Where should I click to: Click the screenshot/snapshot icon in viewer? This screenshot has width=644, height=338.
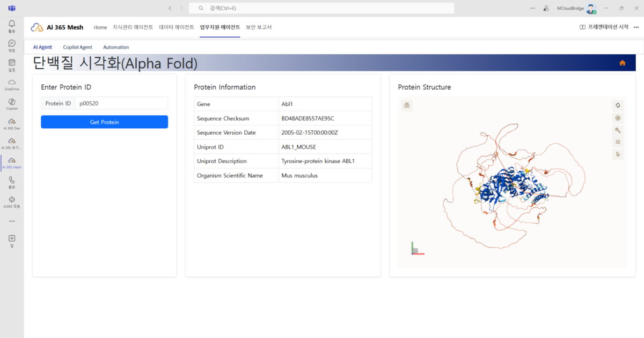(618, 118)
